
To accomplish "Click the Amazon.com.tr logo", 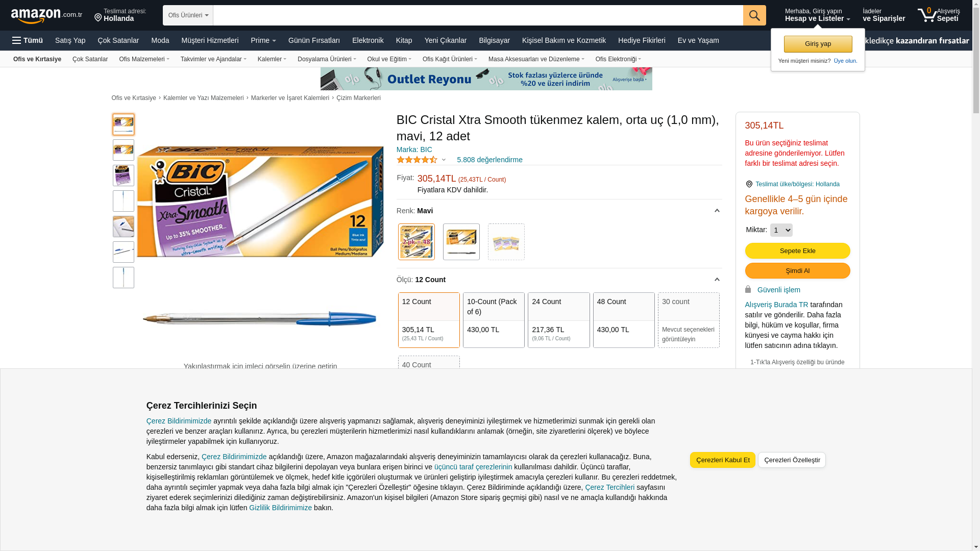I will tap(46, 15).
